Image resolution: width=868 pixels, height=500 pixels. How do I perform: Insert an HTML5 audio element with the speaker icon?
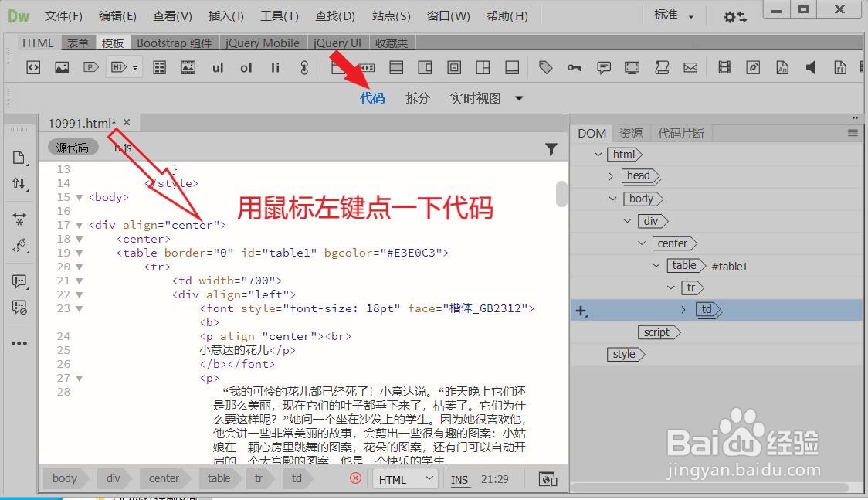coord(810,67)
